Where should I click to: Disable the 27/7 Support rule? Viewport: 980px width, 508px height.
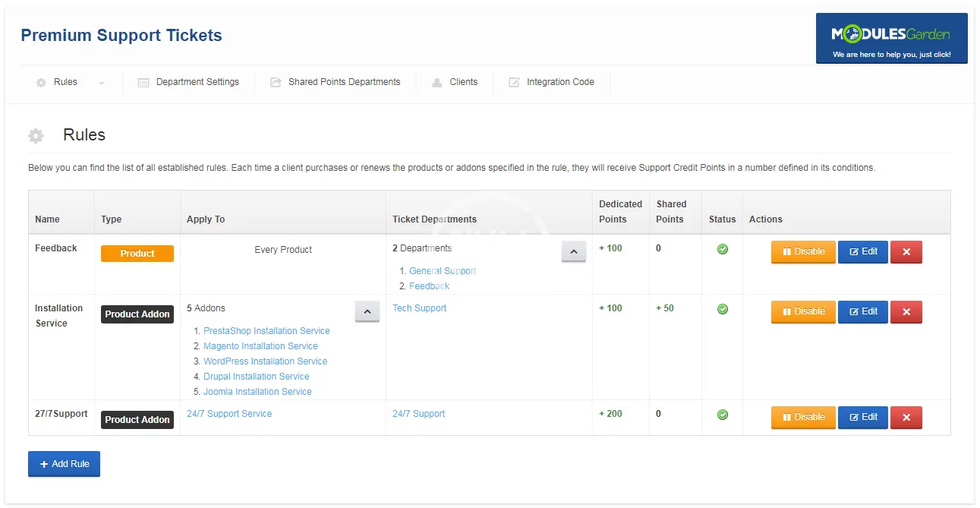[x=803, y=417]
